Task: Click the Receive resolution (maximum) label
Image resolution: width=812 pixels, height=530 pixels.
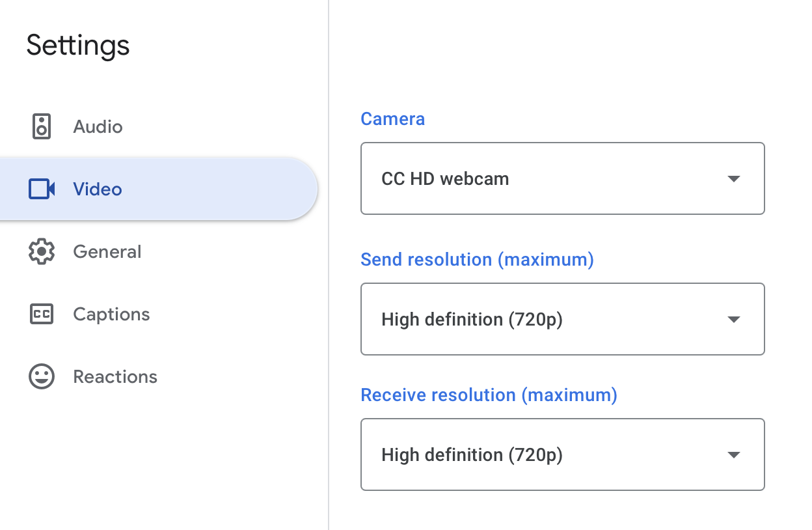Action: (489, 395)
